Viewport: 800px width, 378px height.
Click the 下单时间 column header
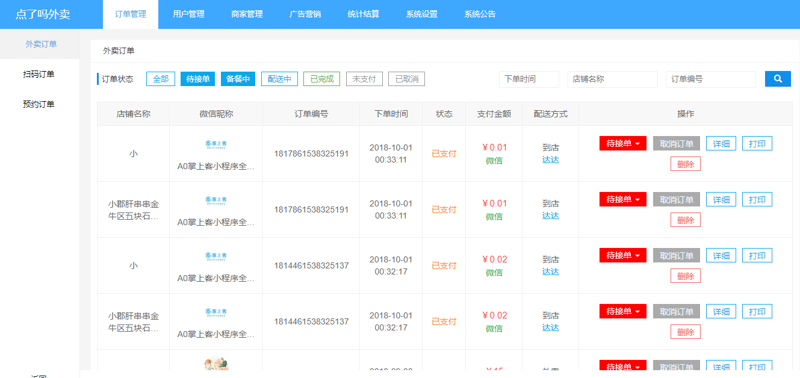click(x=391, y=114)
